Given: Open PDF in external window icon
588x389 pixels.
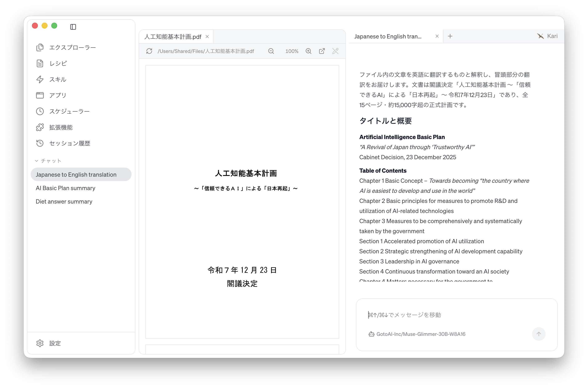Looking at the screenshot, I should coord(322,51).
